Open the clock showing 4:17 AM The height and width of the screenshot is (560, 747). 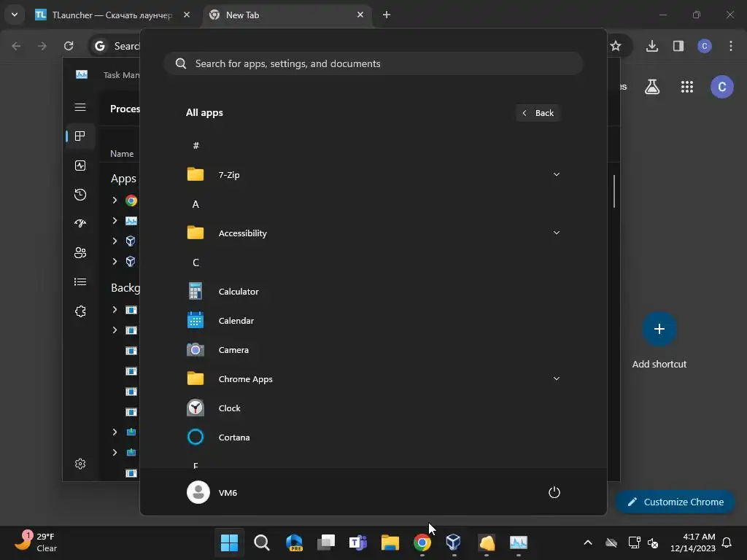coord(693,542)
